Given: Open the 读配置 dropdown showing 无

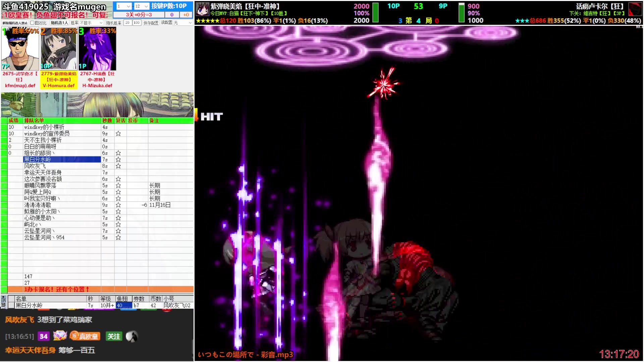Looking at the screenshot, I should (183, 23).
